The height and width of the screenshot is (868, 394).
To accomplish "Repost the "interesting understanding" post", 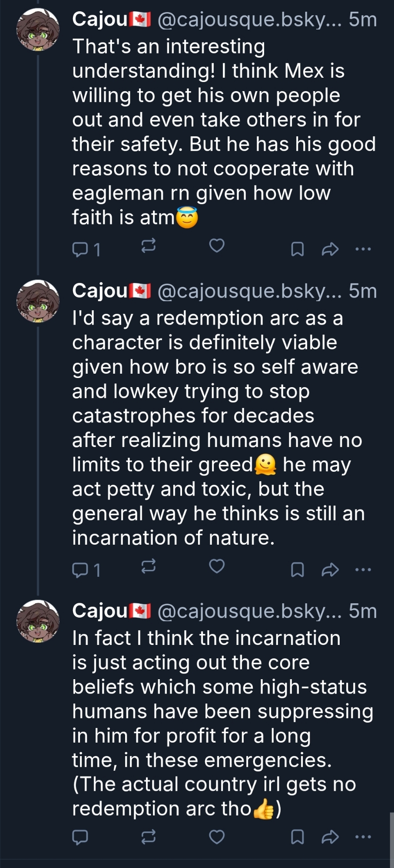I will (x=149, y=246).
